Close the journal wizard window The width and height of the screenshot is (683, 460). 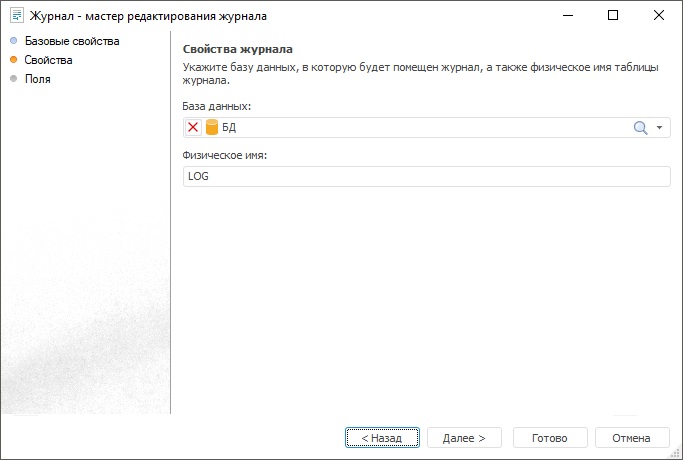click(x=659, y=16)
